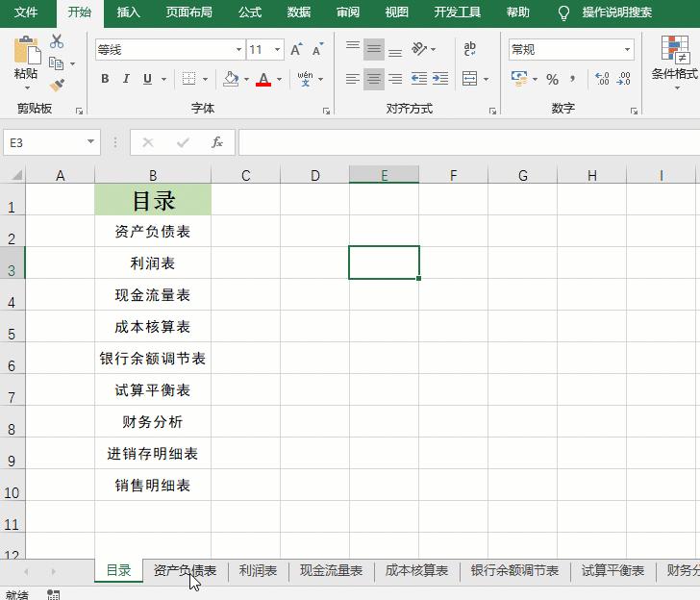The height and width of the screenshot is (600, 700).
Task: Open the 现金流量表 sheet tab
Action: tap(331, 570)
